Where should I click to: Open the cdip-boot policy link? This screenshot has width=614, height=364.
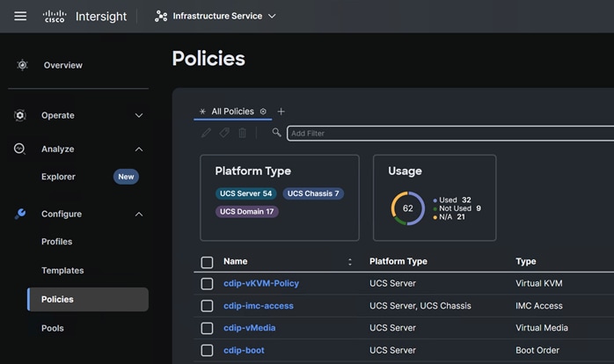[244, 350]
